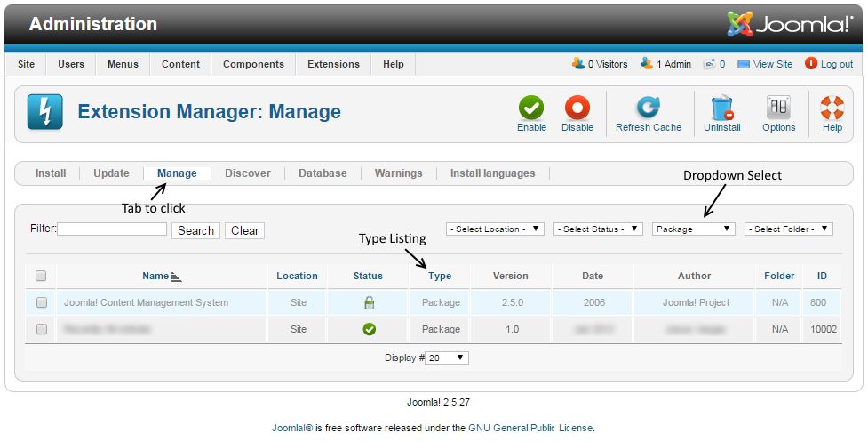Toggle the select-all checkbox in the table header
The height and width of the screenshot is (442, 868).
41,276
